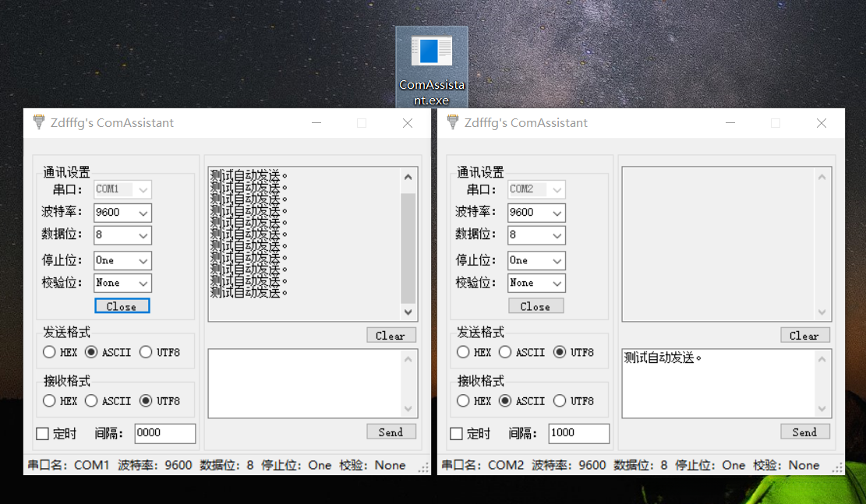Open 停止位 stop bits dropdown in COM1 window

(x=122, y=260)
